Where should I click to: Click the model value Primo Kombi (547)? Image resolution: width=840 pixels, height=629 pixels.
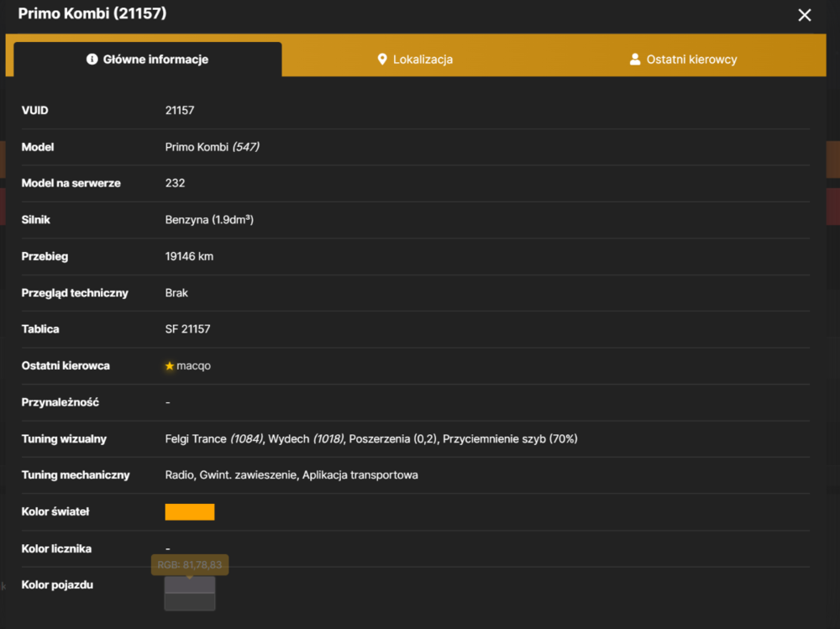[x=213, y=147]
